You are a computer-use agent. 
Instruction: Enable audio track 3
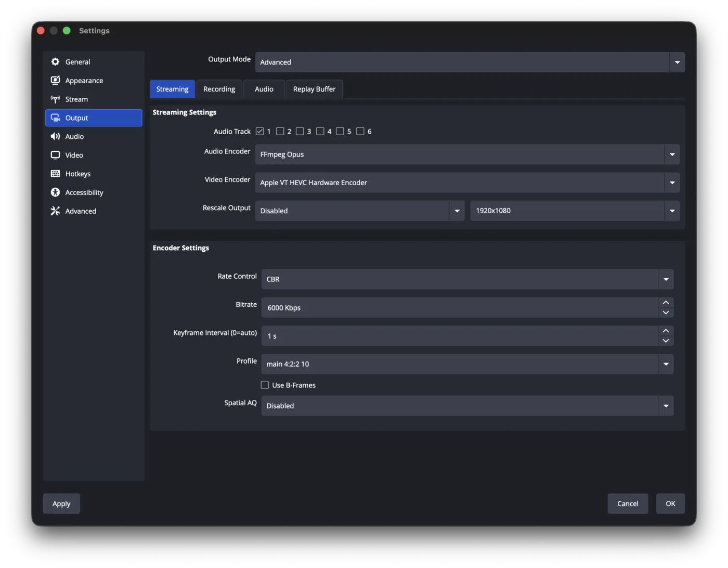tap(300, 131)
